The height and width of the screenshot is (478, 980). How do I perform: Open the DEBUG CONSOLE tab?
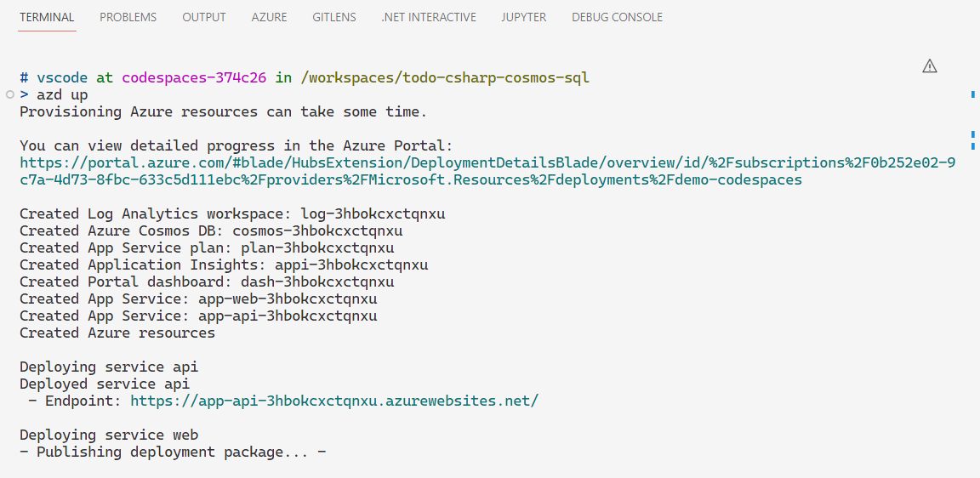tap(618, 18)
